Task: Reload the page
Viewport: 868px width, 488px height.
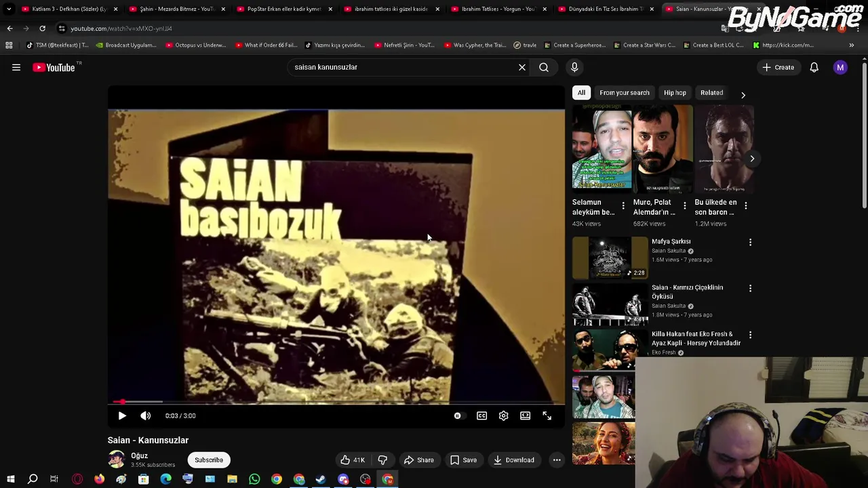Action: pyautogui.click(x=42, y=28)
